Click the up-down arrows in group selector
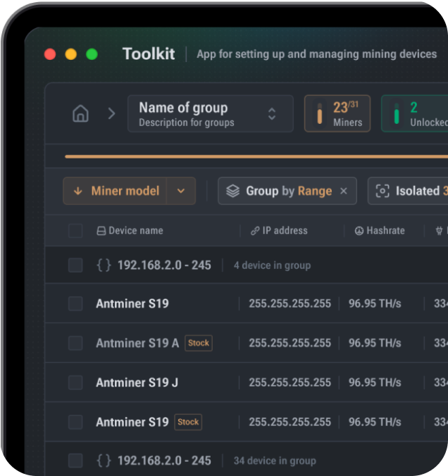The image size is (448, 476). click(272, 114)
